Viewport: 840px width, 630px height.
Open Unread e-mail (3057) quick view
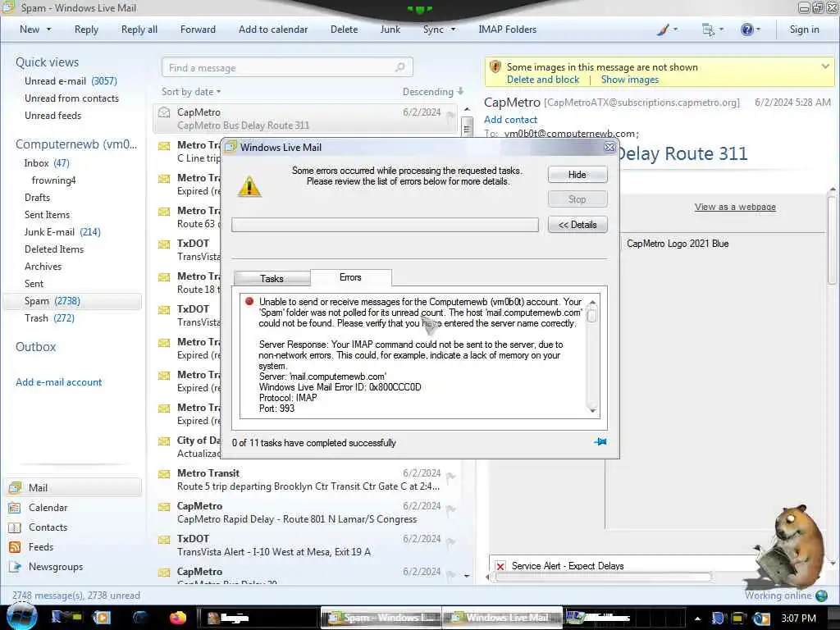pyautogui.click(x=71, y=81)
